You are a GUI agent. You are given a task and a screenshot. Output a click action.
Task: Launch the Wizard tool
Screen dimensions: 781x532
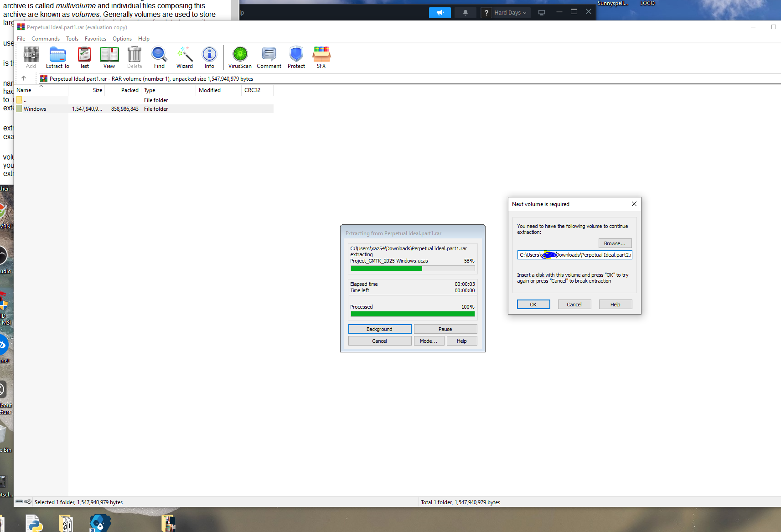[185, 57]
